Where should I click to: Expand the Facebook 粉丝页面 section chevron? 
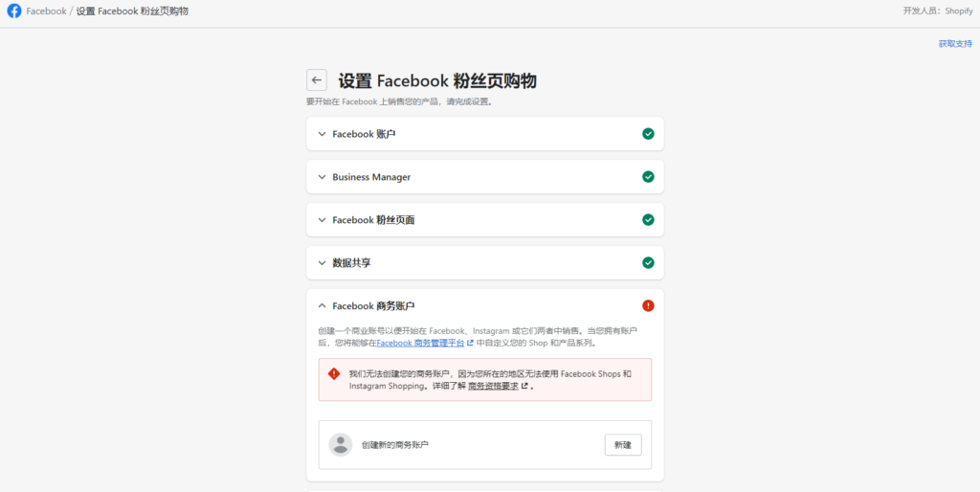click(x=322, y=220)
